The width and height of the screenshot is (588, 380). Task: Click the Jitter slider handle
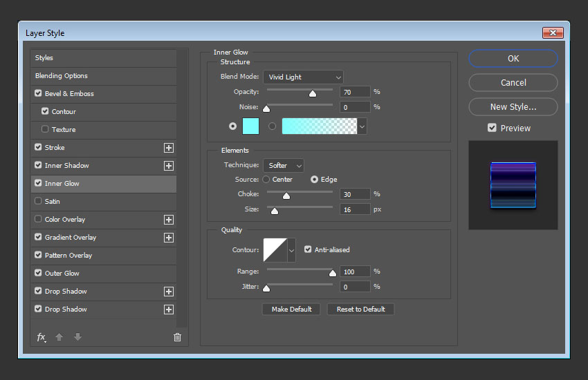tap(266, 288)
